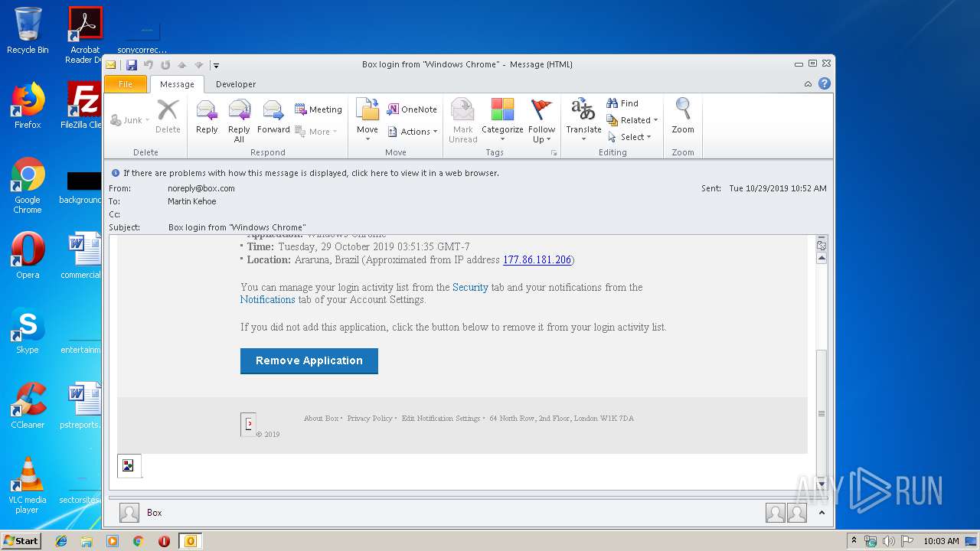Click the Remove Application button
Screen dimensions: 980x551
309,361
